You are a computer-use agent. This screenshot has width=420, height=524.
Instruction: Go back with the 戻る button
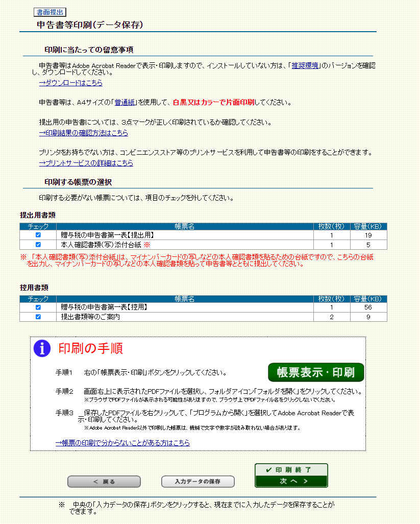click(x=104, y=482)
